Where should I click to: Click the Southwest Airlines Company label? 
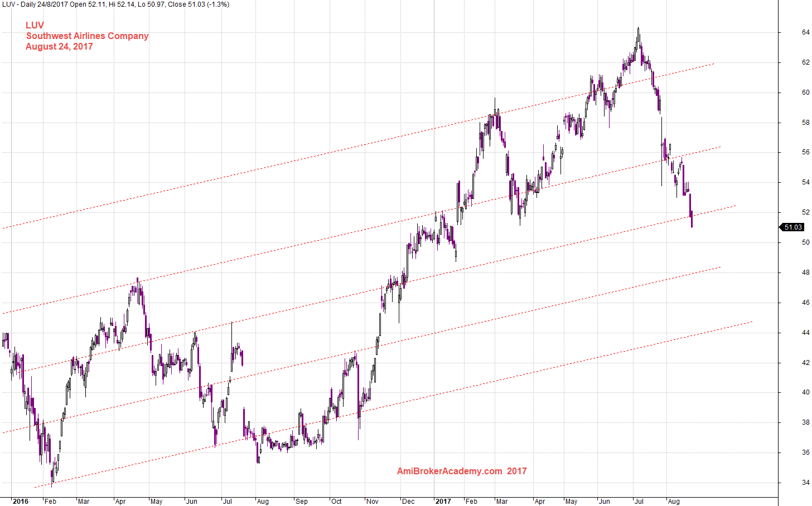click(88, 36)
